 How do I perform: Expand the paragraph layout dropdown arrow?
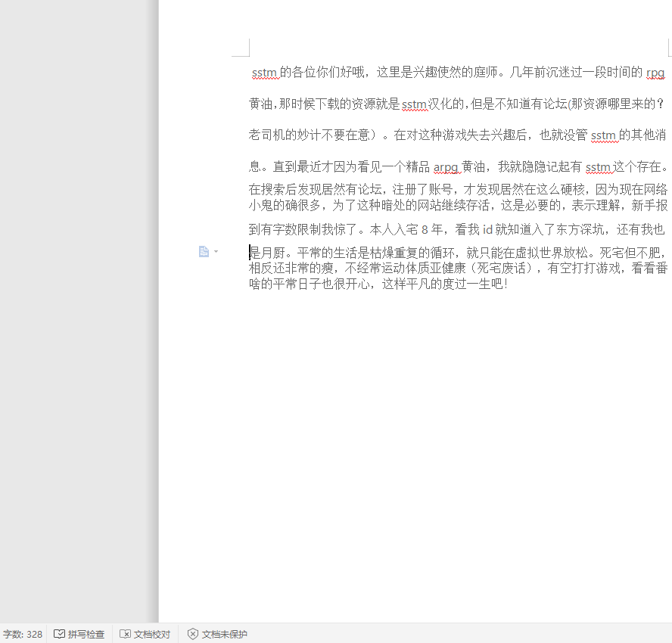pyautogui.click(x=216, y=251)
